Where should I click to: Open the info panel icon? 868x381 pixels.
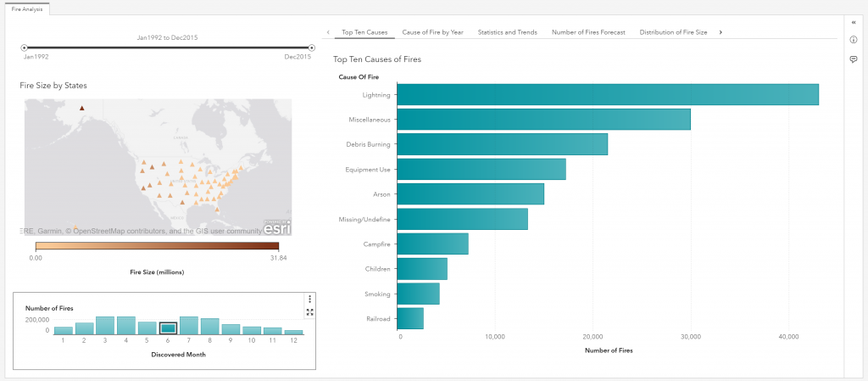coord(854,40)
